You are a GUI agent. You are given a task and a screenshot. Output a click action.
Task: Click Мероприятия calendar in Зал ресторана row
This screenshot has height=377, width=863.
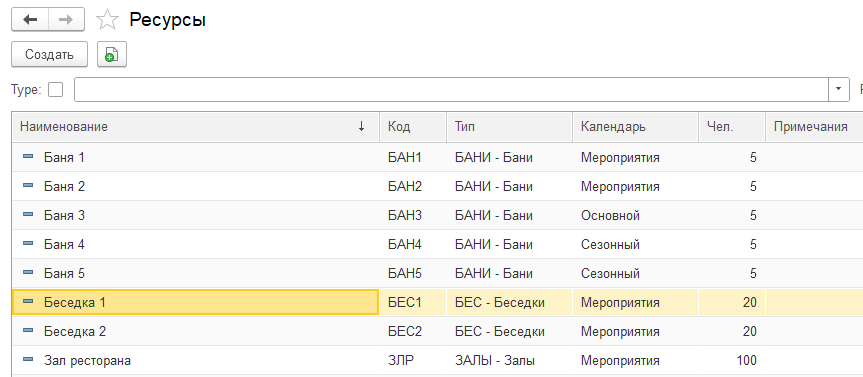click(x=620, y=361)
